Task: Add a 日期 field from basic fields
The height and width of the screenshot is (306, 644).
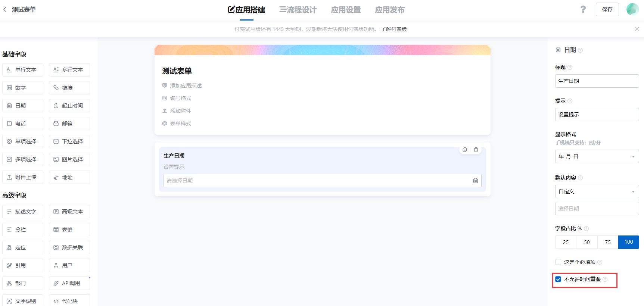Action: click(x=23, y=106)
